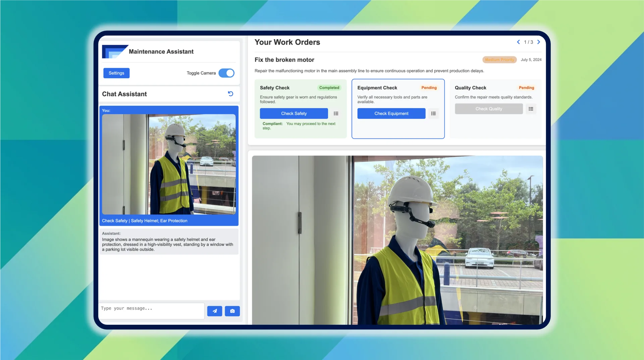Click Pending badge on Equipment Check
Image resolution: width=644 pixels, height=360 pixels.
[429, 88]
